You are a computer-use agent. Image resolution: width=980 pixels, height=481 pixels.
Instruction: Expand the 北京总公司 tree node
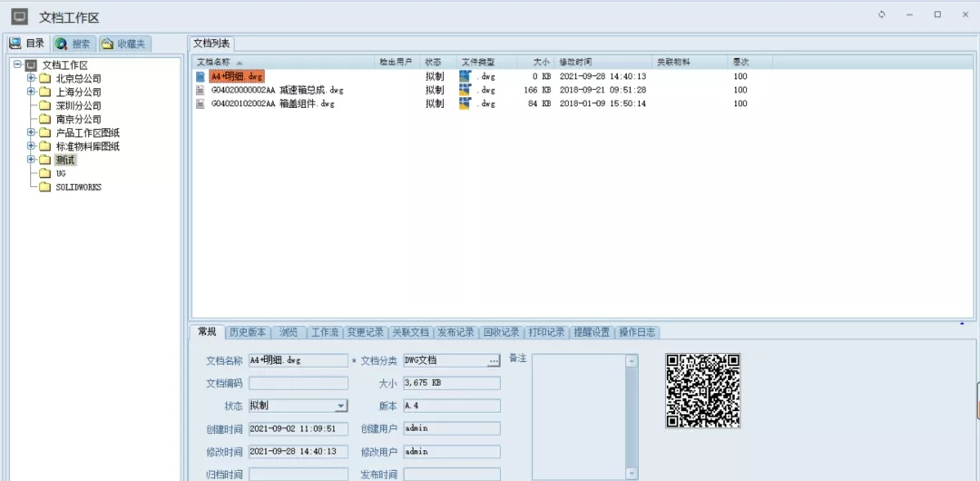click(31, 78)
